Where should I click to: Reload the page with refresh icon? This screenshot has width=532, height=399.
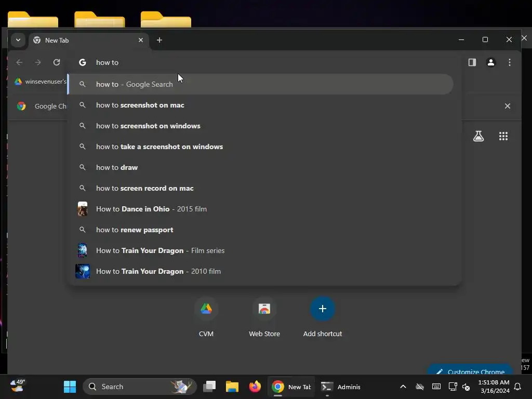tap(57, 62)
